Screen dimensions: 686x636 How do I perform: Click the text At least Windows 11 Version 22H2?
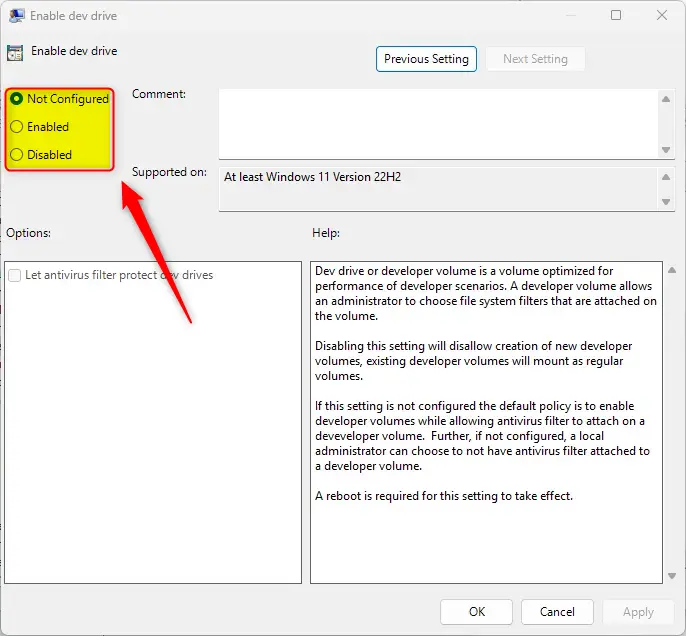(312, 177)
